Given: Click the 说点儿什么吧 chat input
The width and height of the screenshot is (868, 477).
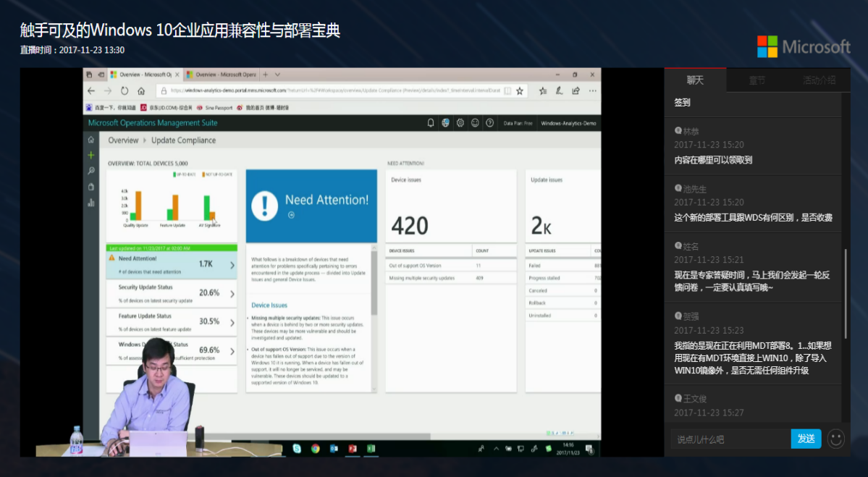Looking at the screenshot, I should point(730,439).
